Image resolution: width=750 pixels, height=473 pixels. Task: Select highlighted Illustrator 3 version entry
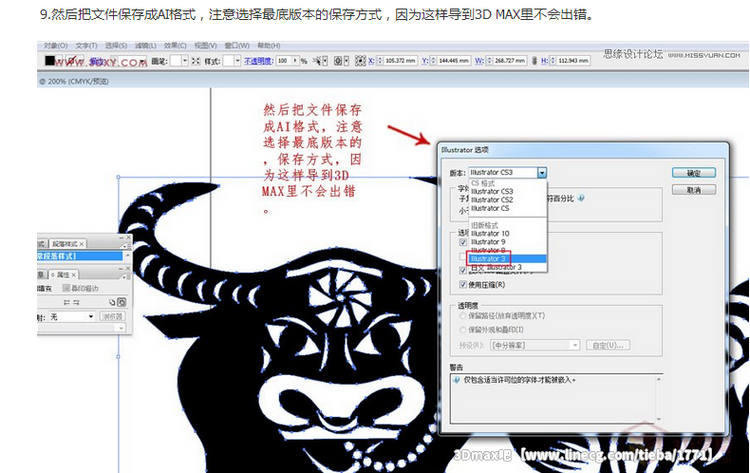507,259
